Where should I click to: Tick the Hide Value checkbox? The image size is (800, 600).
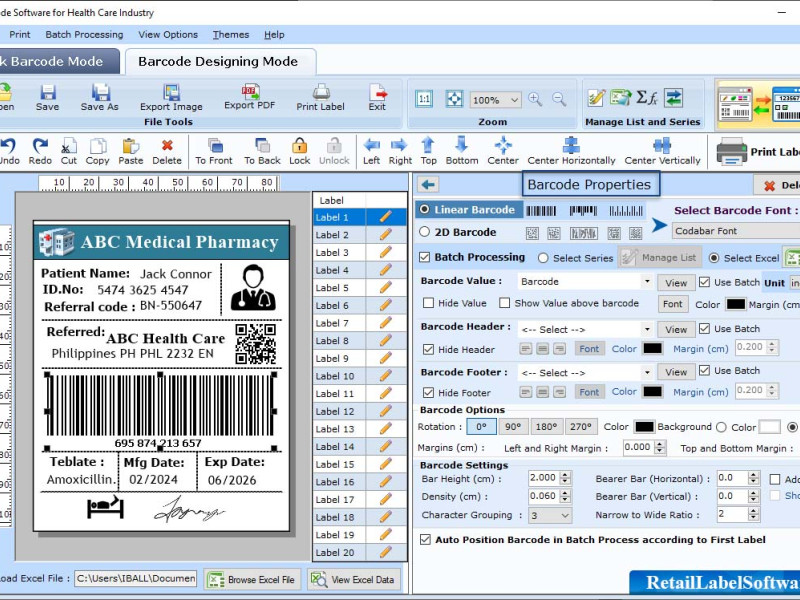point(429,303)
